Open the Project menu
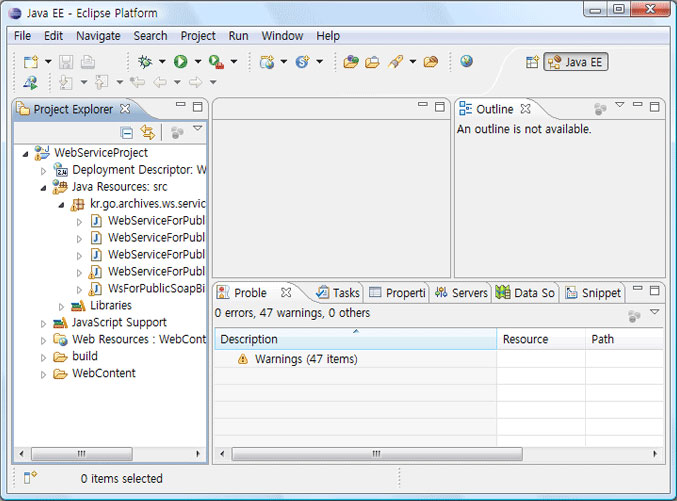The image size is (677, 501). (x=198, y=35)
